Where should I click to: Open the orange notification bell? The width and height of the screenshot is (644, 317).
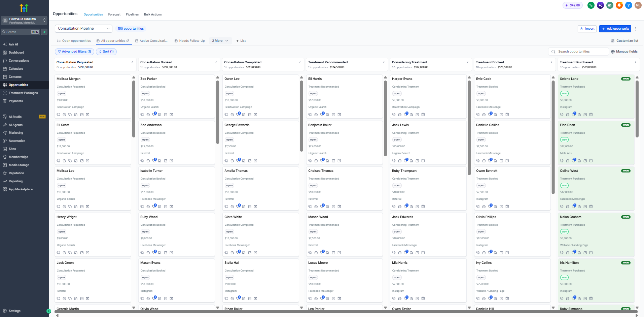click(x=619, y=5)
